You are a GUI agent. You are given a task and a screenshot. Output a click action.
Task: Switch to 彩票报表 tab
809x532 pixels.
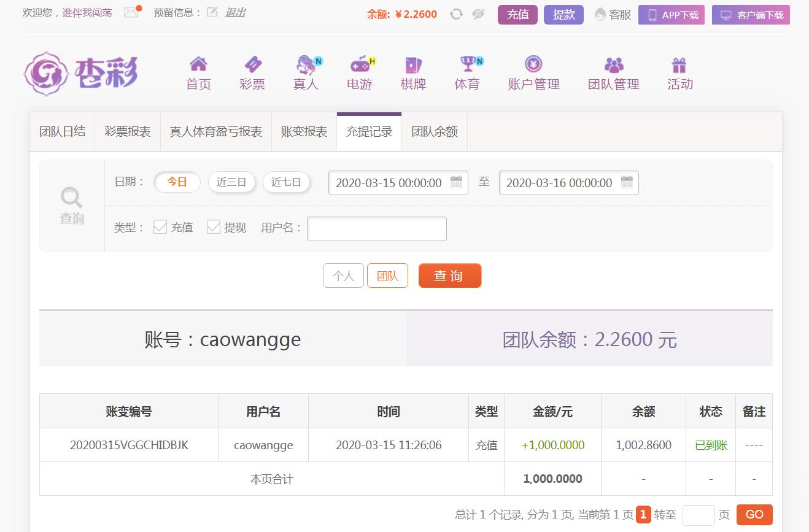click(128, 131)
